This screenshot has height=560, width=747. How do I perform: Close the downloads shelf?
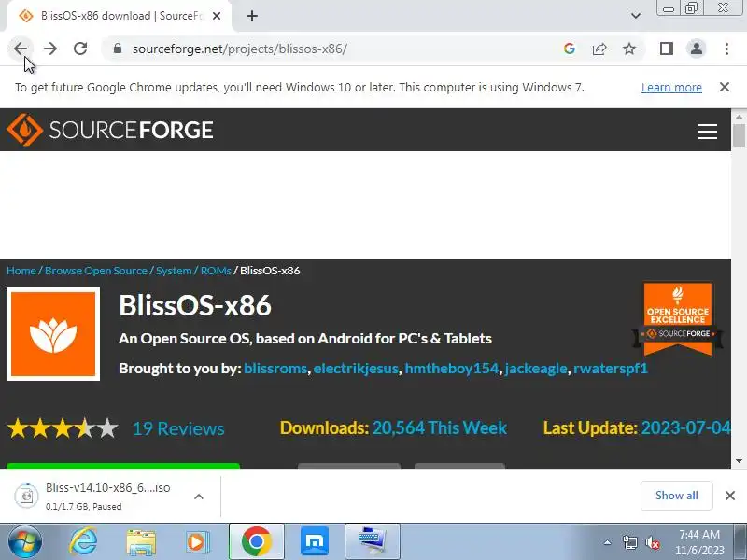pyautogui.click(x=730, y=496)
